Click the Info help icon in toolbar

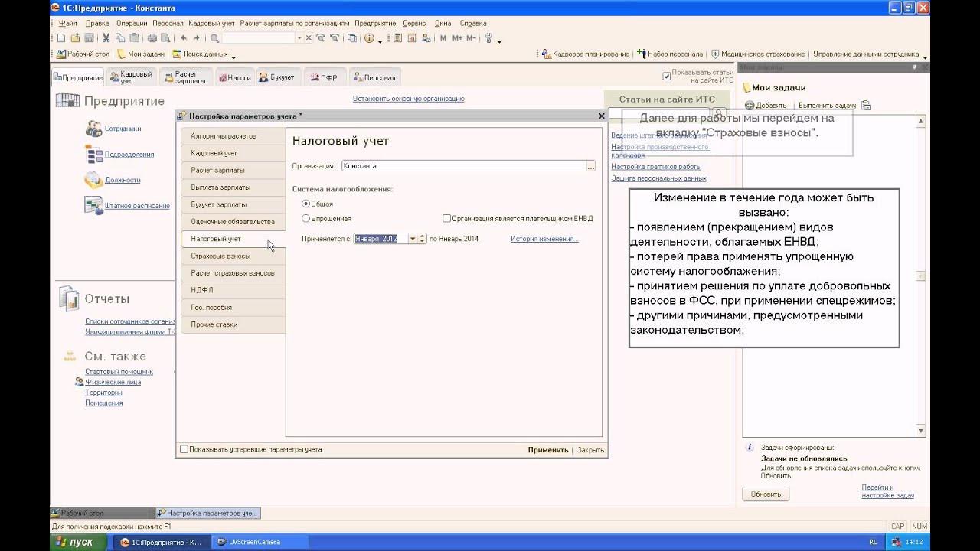pos(369,37)
